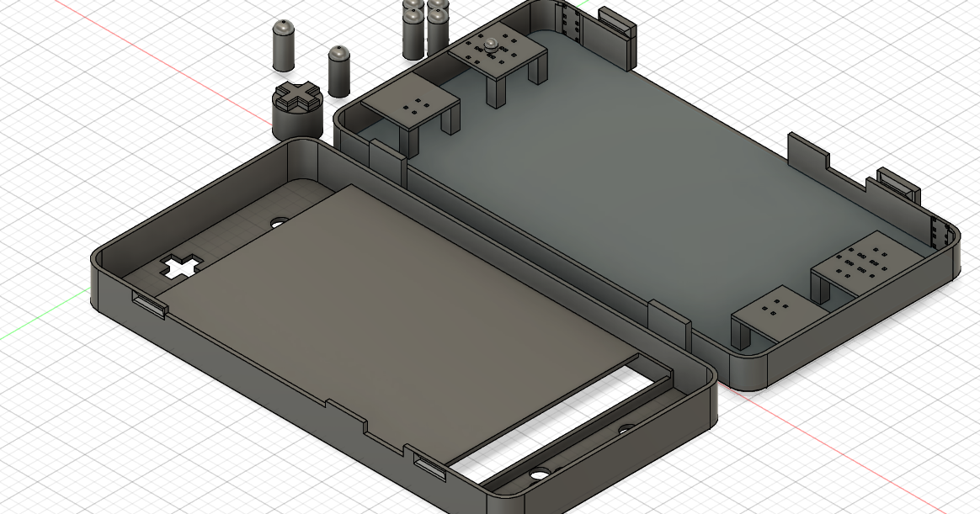Select the four-hole table nearest the D-pad part
980x514 pixels.
[411, 103]
